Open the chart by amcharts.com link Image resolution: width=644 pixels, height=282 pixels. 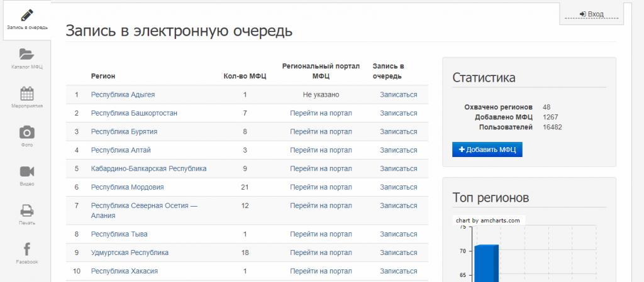tap(488, 220)
